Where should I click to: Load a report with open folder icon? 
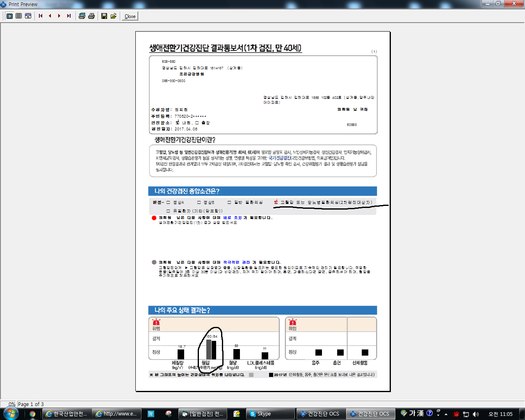(x=114, y=16)
